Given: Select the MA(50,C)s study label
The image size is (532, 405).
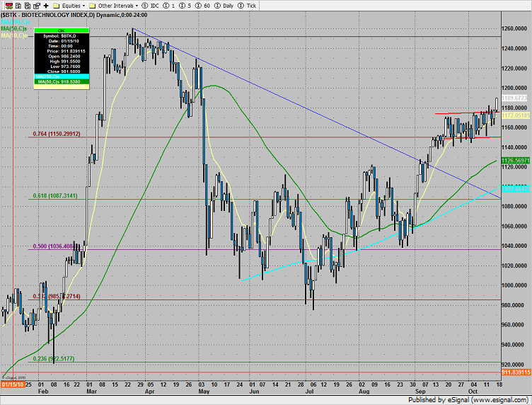Looking at the screenshot, I should pyautogui.click(x=14, y=29).
